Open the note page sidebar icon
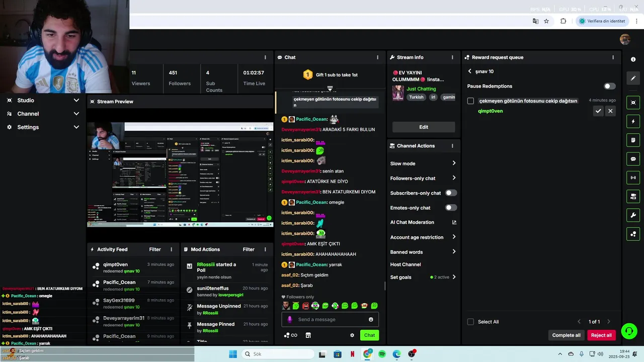 pos(633,140)
